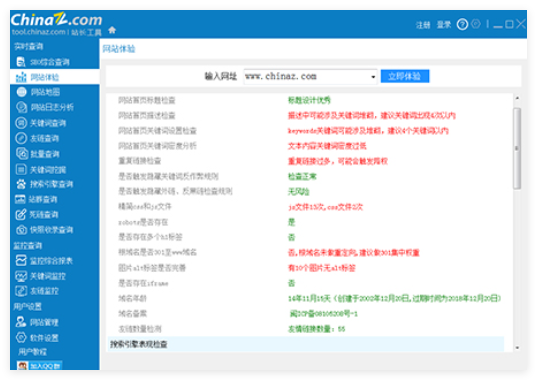Screen dimensions: 537x380
Task: Click 精简css和js文件 row label
Action: pyautogui.click(x=145, y=206)
